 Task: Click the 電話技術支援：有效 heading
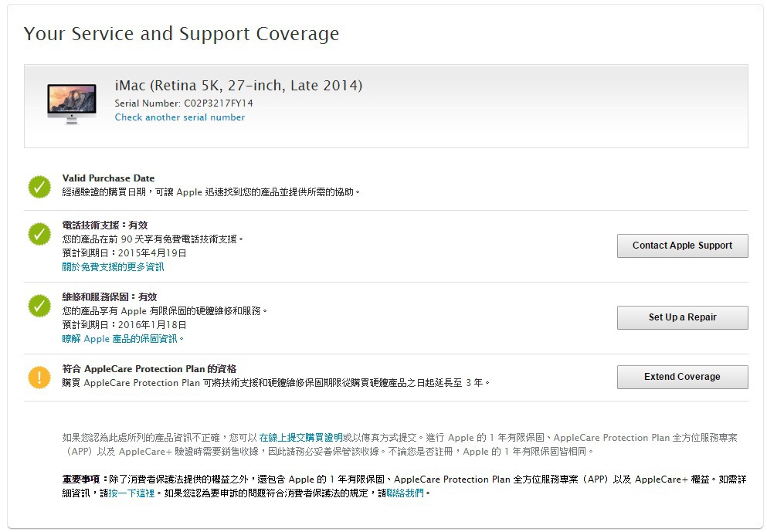pos(105,225)
